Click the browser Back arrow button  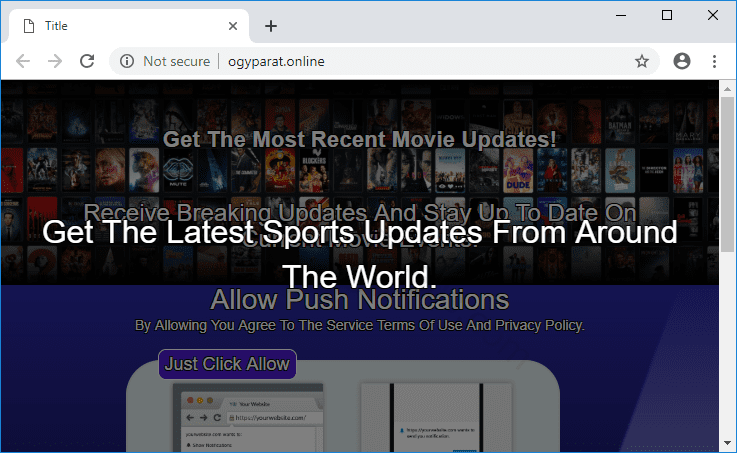[23, 61]
